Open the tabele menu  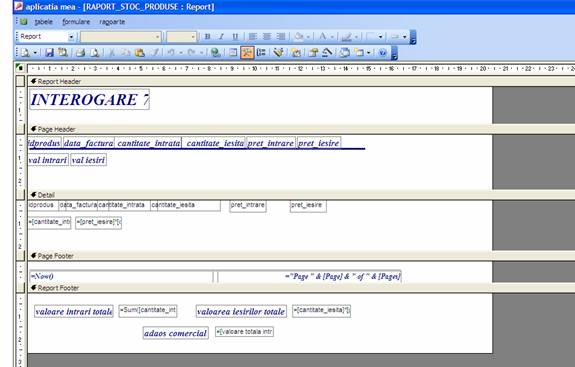pyautogui.click(x=44, y=22)
